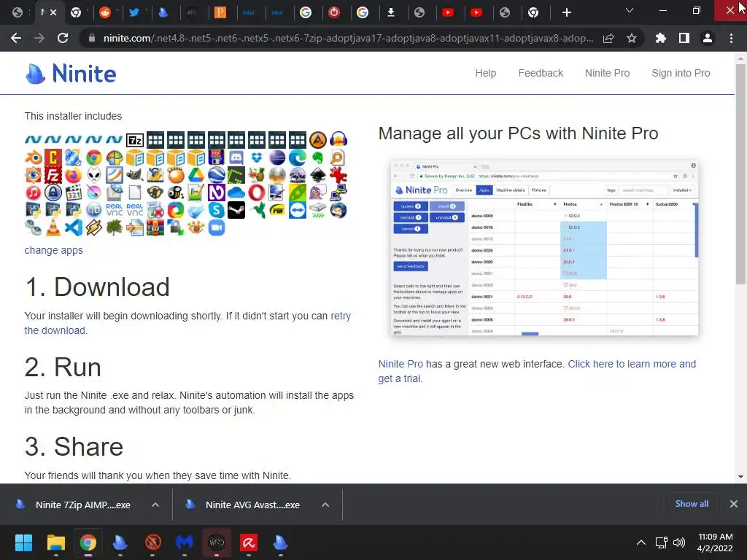Click the foobar2000 alien icon

pyautogui.click(x=94, y=175)
